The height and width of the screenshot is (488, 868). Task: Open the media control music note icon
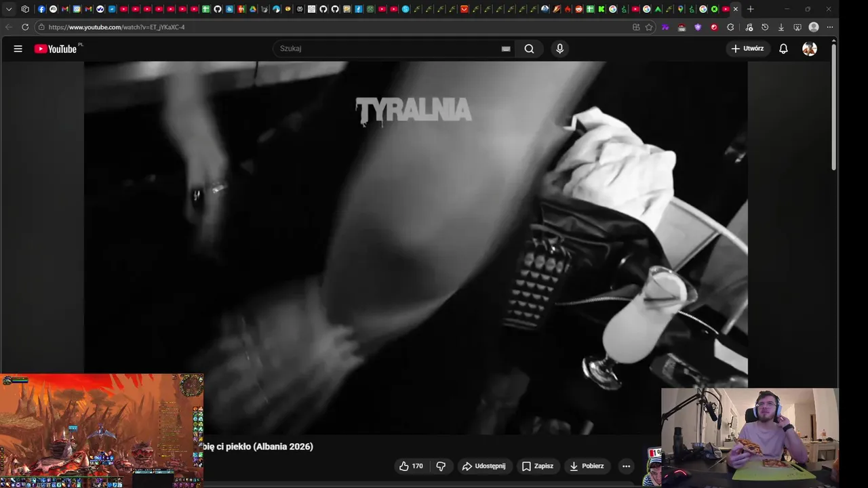749,27
